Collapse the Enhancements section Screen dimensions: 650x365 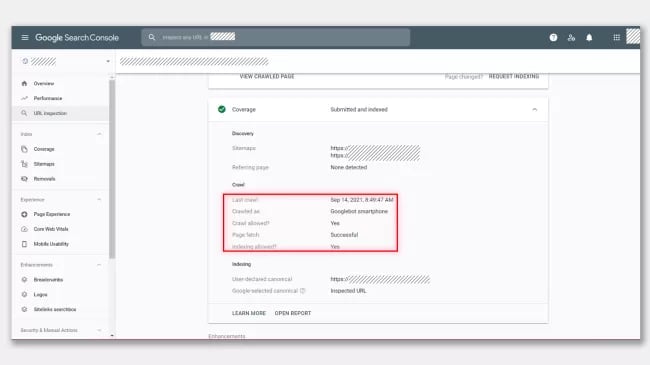pos(99,265)
